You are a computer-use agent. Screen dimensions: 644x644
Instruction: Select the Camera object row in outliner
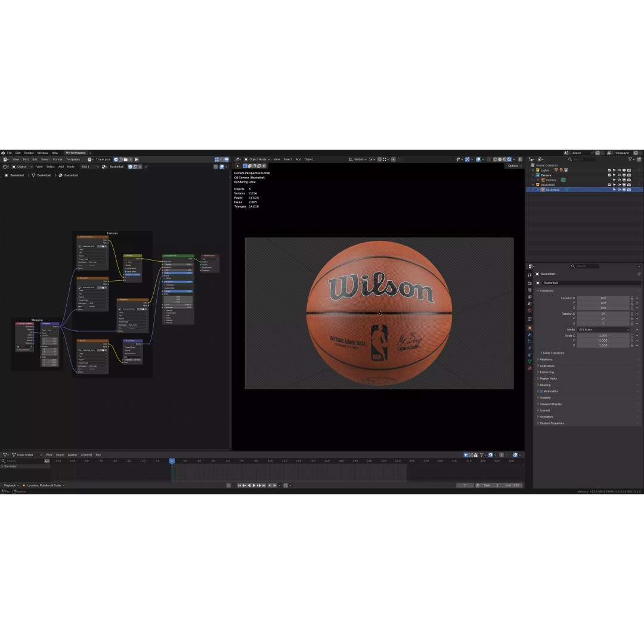point(551,180)
